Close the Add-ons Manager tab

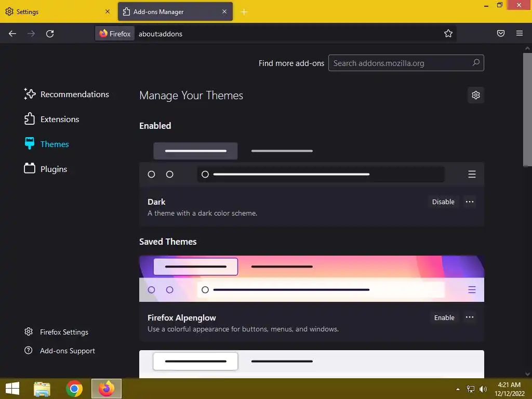pos(224,11)
